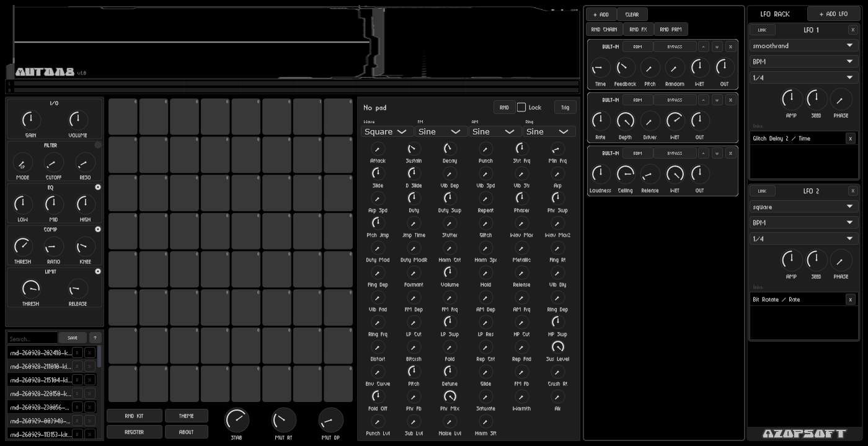Select the rnd-260928-215104 preset
The width and height of the screenshot is (868, 446).
click(40, 380)
